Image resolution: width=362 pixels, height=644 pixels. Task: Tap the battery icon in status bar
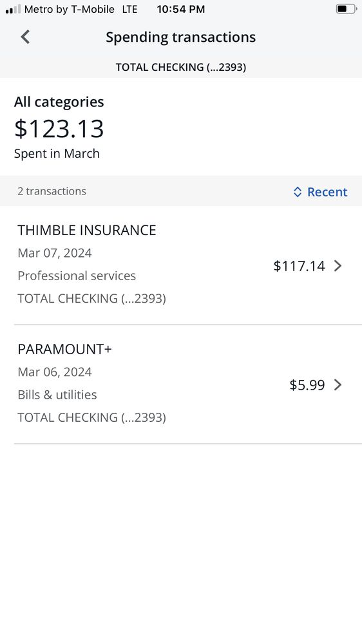[x=347, y=9]
